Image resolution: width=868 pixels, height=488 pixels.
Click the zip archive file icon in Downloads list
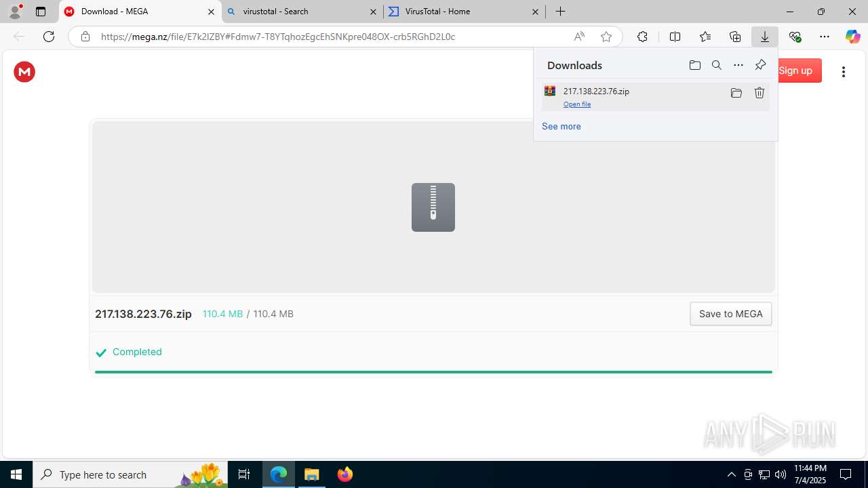tap(550, 91)
